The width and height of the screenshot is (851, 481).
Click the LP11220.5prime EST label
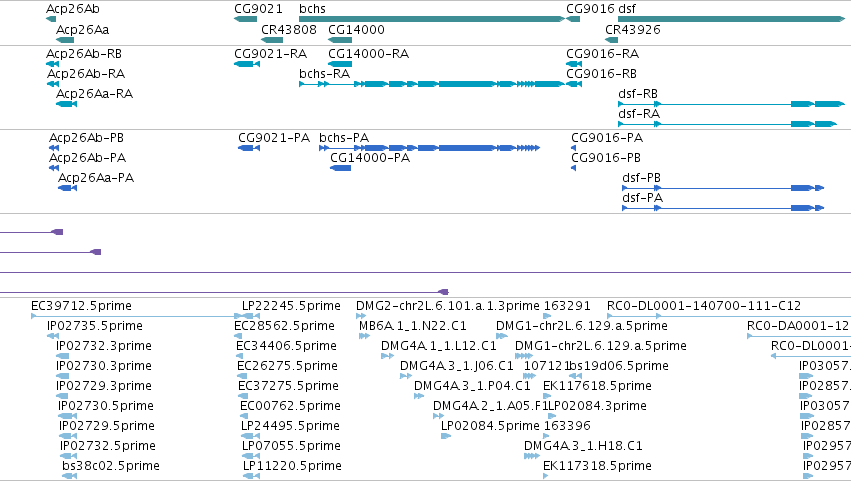(293, 466)
